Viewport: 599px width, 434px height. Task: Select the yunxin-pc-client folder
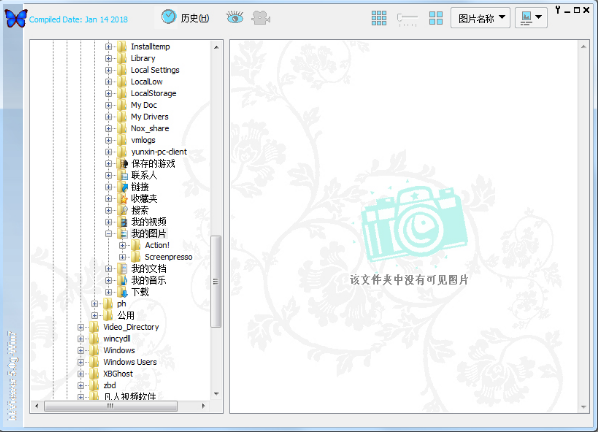(159, 152)
